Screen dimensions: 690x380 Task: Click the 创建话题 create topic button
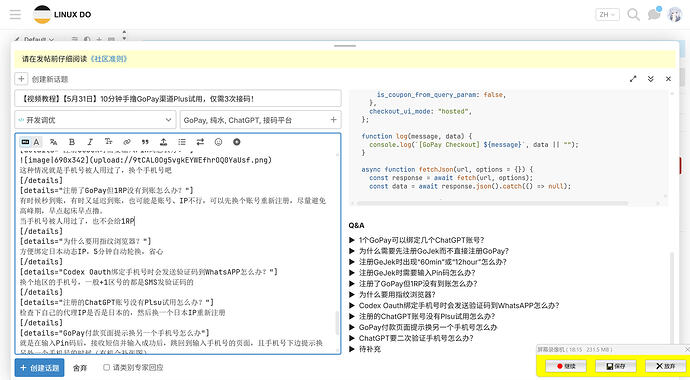39,367
